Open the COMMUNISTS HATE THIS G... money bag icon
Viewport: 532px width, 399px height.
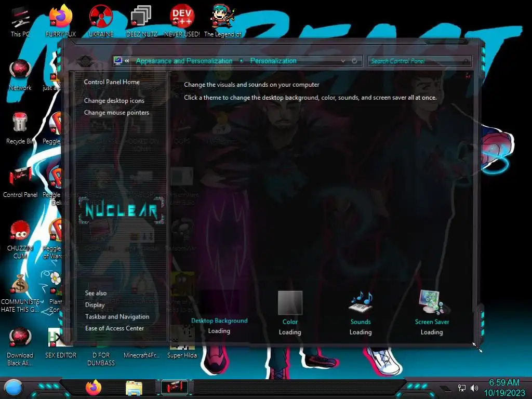(20, 292)
